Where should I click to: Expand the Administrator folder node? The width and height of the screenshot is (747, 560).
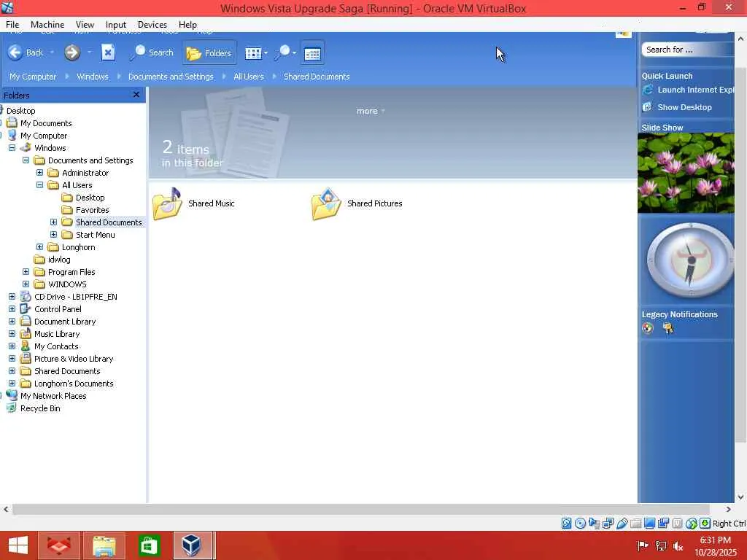pos(39,172)
